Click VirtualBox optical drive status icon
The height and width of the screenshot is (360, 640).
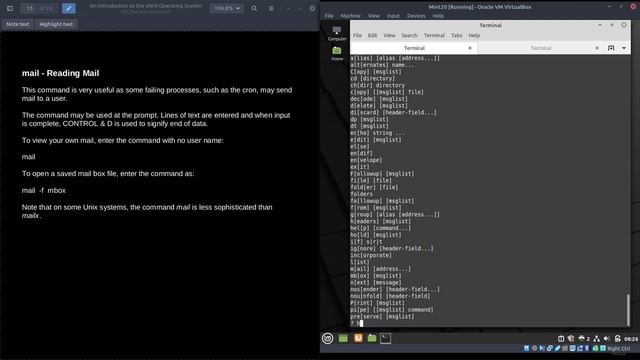coord(534,348)
